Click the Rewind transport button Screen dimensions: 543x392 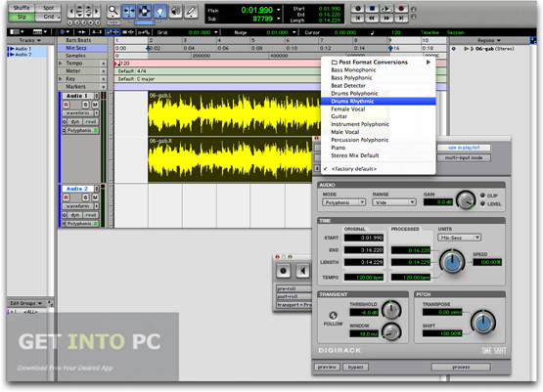372,18
